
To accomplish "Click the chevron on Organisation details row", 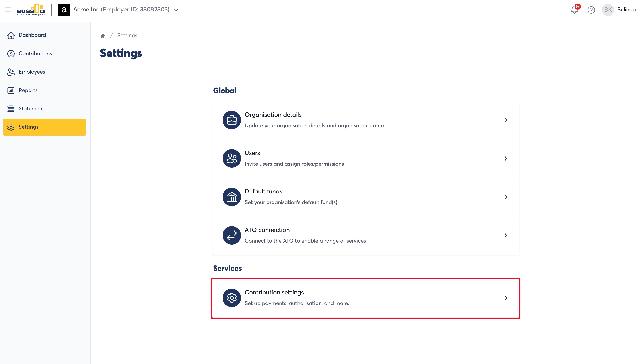I will [506, 120].
